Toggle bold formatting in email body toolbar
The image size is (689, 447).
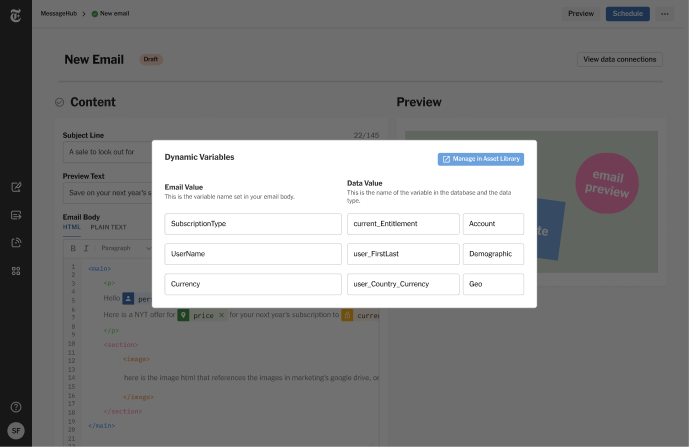coord(73,248)
